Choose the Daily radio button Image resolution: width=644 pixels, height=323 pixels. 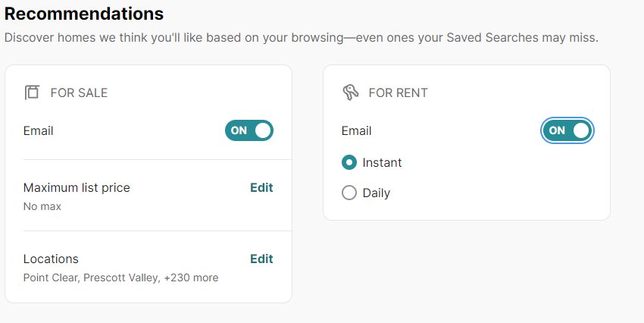[x=349, y=193]
